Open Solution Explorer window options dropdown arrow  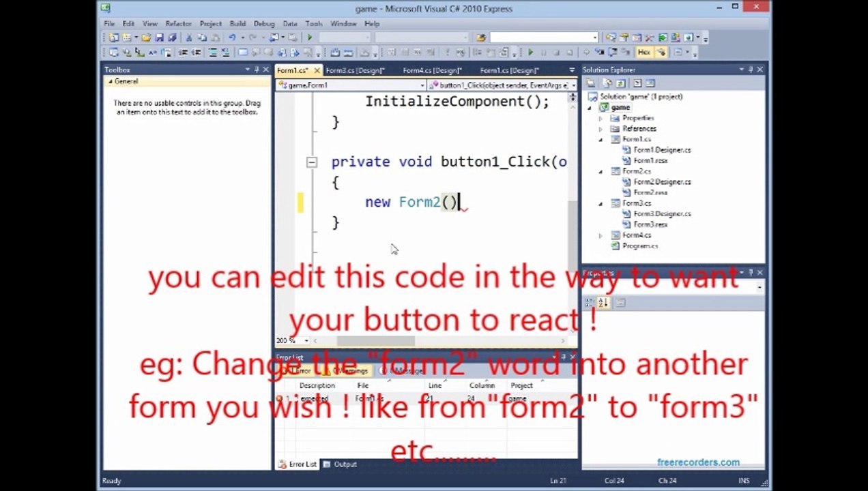[741, 70]
